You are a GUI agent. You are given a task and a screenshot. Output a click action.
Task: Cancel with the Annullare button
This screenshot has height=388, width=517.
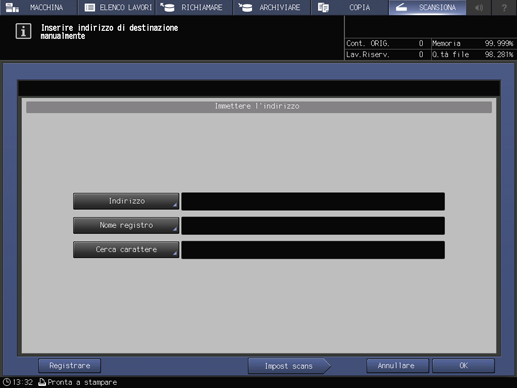(397, 366)
